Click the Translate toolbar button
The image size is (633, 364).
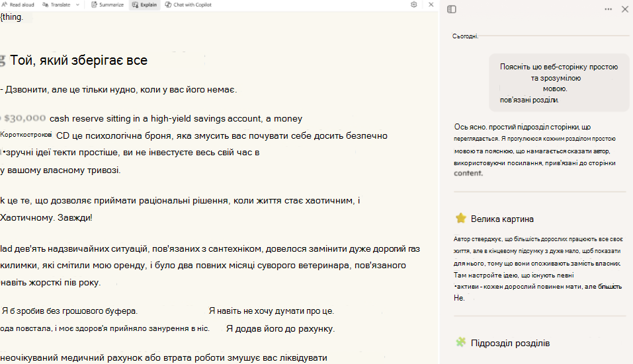pos(56,5)
